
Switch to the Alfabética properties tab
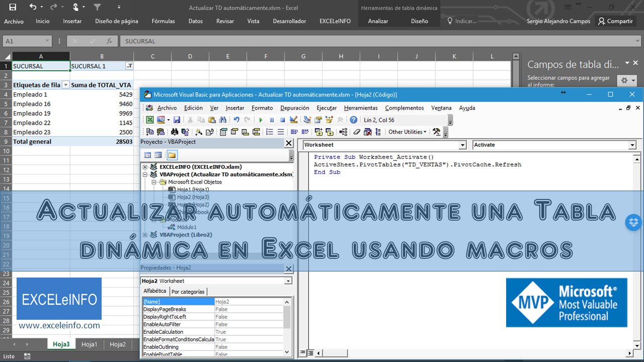(155, 291)
